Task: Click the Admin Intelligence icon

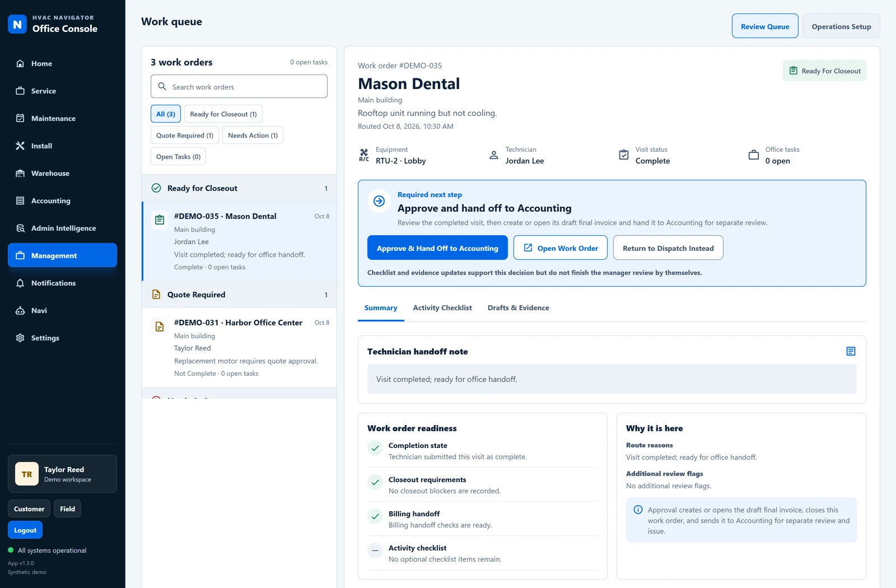Action: coord(20,228)
